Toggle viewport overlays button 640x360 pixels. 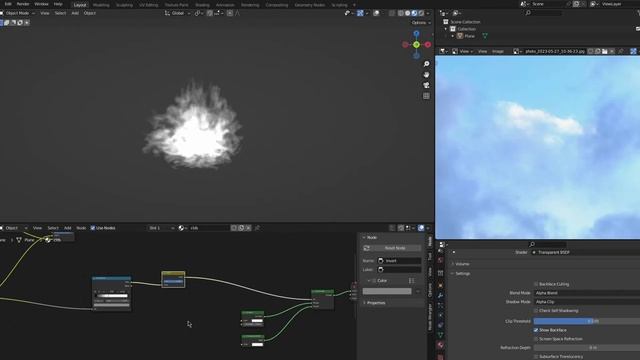pyautogui.click(x=376, y=13)
